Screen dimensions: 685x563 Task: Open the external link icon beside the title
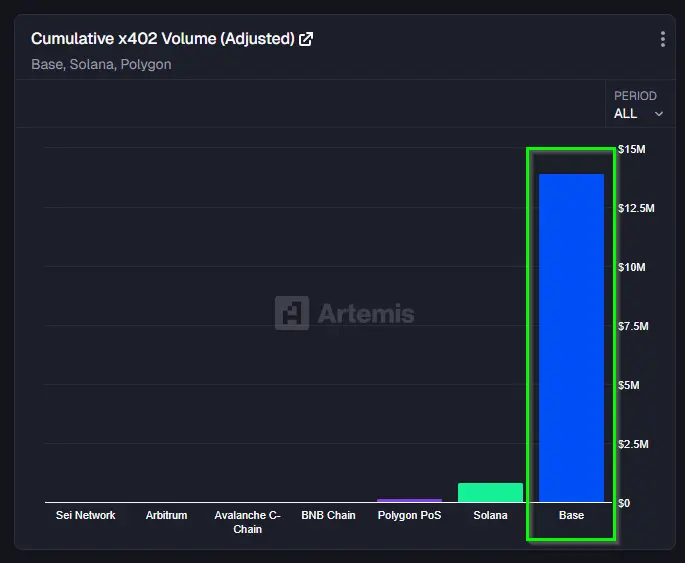(x=306, y=39)
